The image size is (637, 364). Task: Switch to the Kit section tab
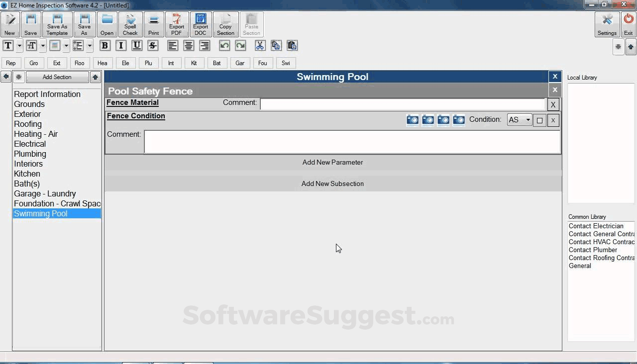pyautogui.click(x=194, y=63)
